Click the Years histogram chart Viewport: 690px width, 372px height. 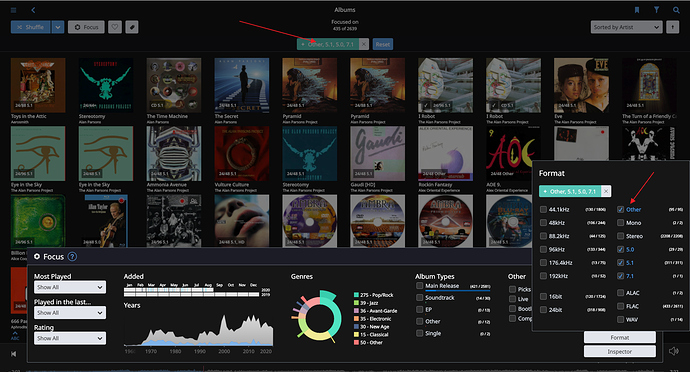(198, 330)
